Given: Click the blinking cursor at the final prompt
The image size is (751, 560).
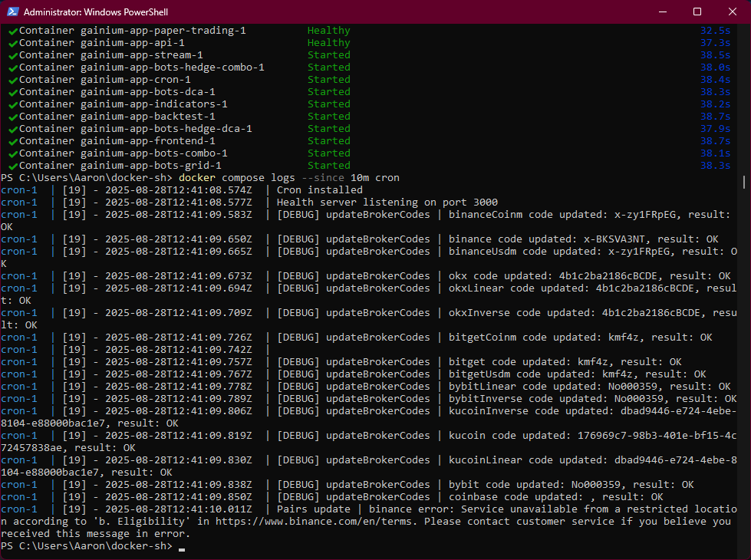Looking at the screenshot, I should pyautogui.click(x=182, y=547).
